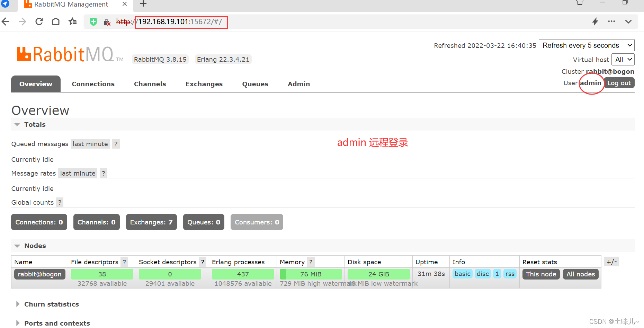Open help for File descriptors column
This screenshot has width=644, height=328.
click(124, 262)
